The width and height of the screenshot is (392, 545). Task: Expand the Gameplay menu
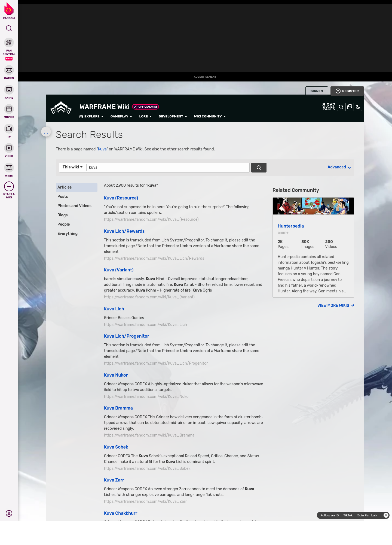pos(121,116)
